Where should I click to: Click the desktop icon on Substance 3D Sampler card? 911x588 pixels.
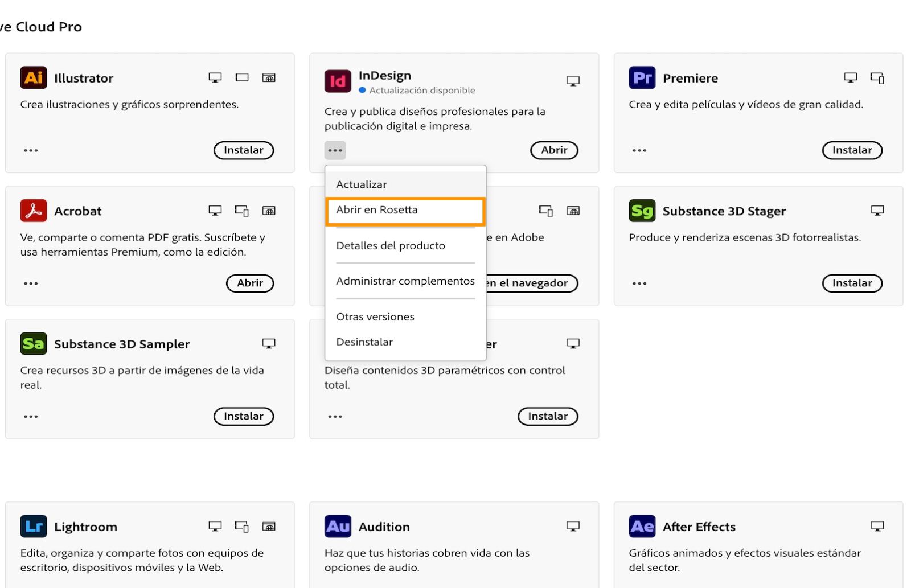click(269, 343)
